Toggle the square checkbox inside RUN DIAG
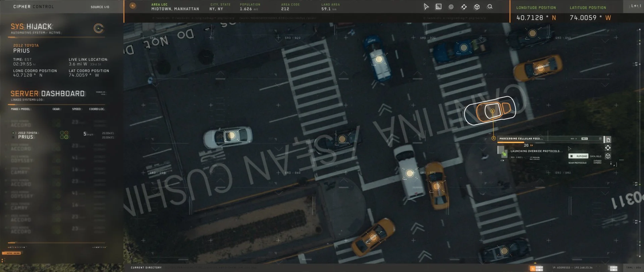The height and width of the screenshot is (272, 644). pos(572,156)
